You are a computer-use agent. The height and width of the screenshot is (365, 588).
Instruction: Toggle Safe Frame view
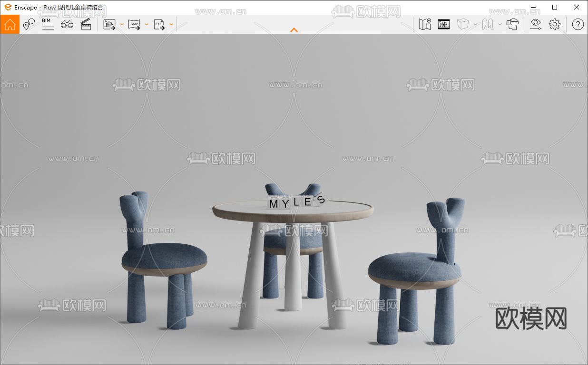point(444,24)
